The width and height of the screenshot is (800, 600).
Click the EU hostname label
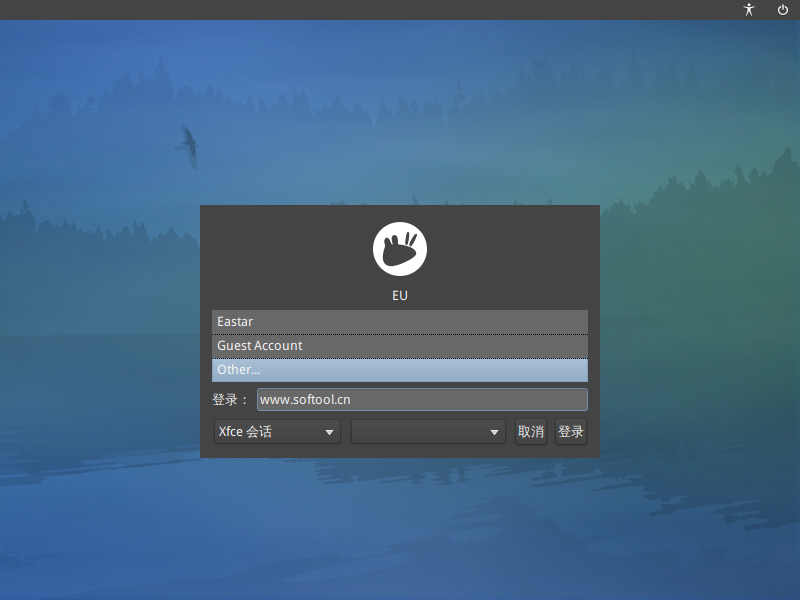[399, 295]
